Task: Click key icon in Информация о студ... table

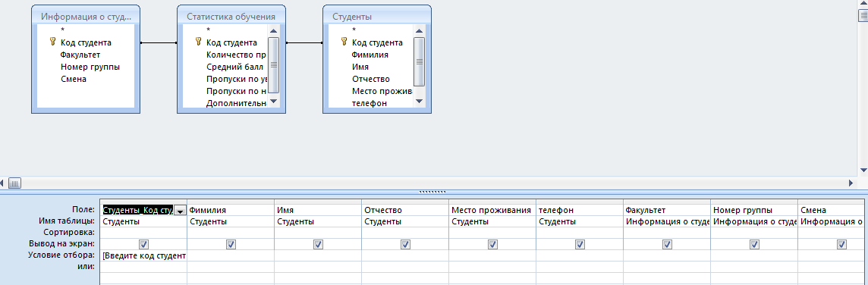Action: 52,42
